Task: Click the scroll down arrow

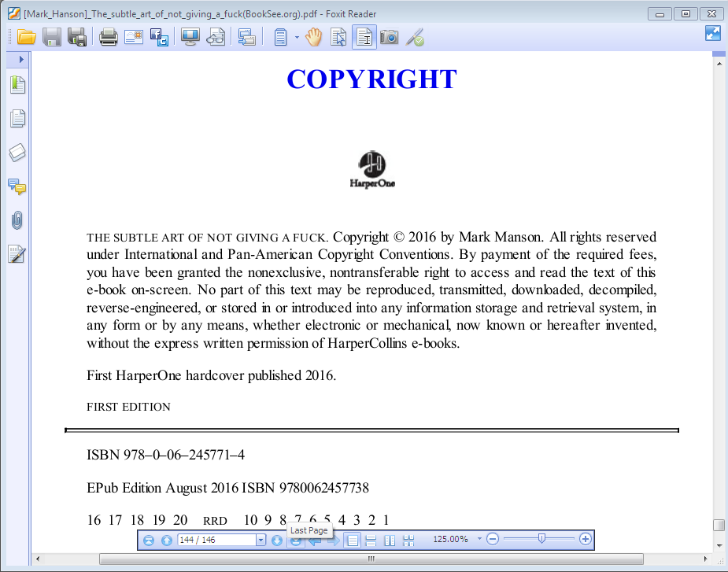Action: point(719,546)
